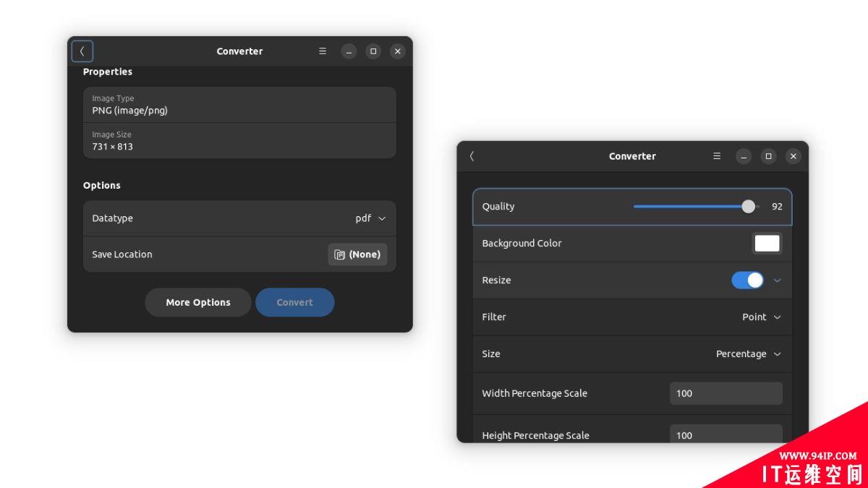Close the right Converter window
This screenshot has height=488, width=868.
point(793,156)
